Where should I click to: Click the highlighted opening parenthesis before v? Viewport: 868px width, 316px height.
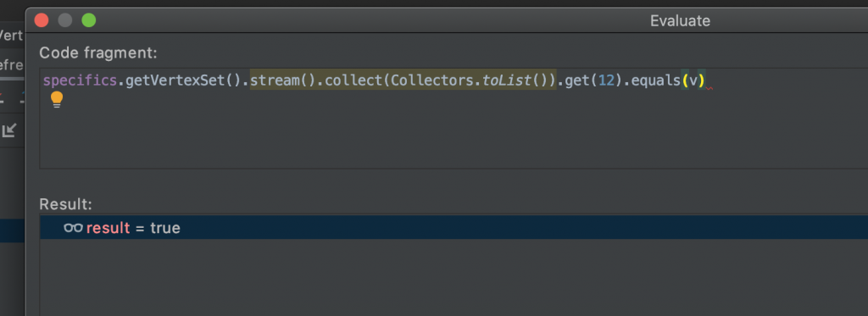685,80
